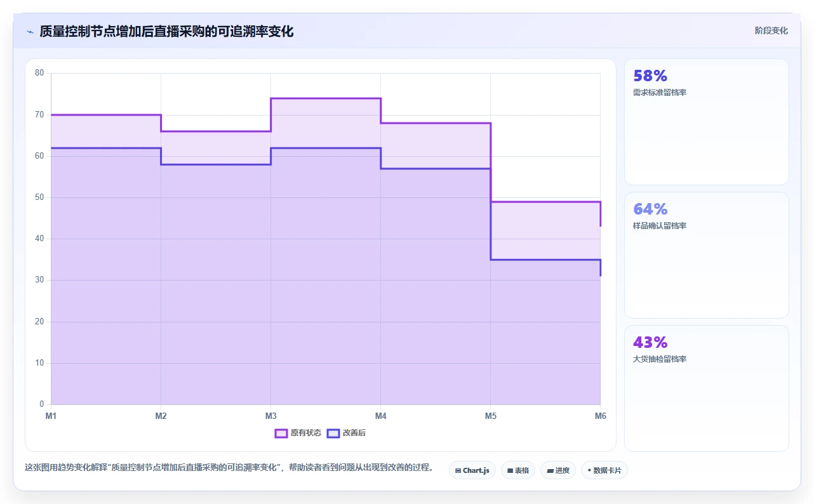Image resolution: width=814 pixels, height=504 pixels.
Task: Click the M2 x-axis label
Action: point(161,416)
